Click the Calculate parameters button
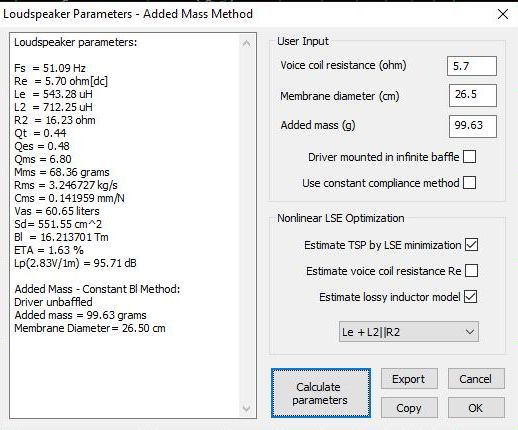Image resolution: width=518 pixels, height=430 pixels. (x=321, y=393)
